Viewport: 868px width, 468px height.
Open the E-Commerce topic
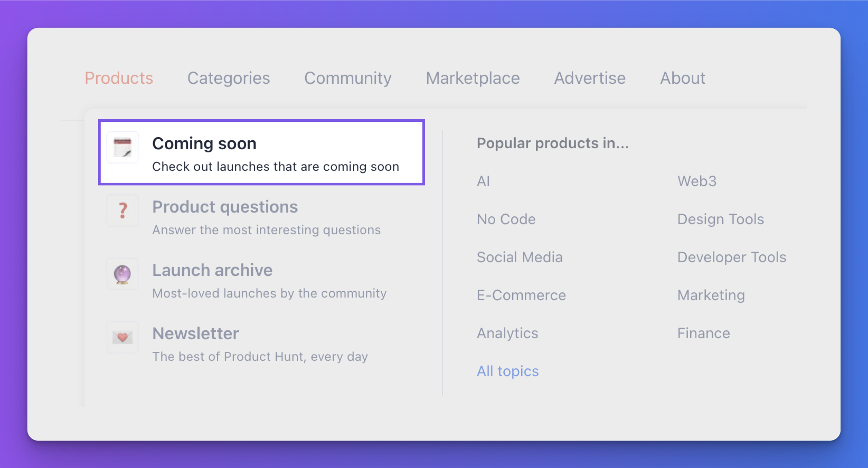click(x=521, y=295)
